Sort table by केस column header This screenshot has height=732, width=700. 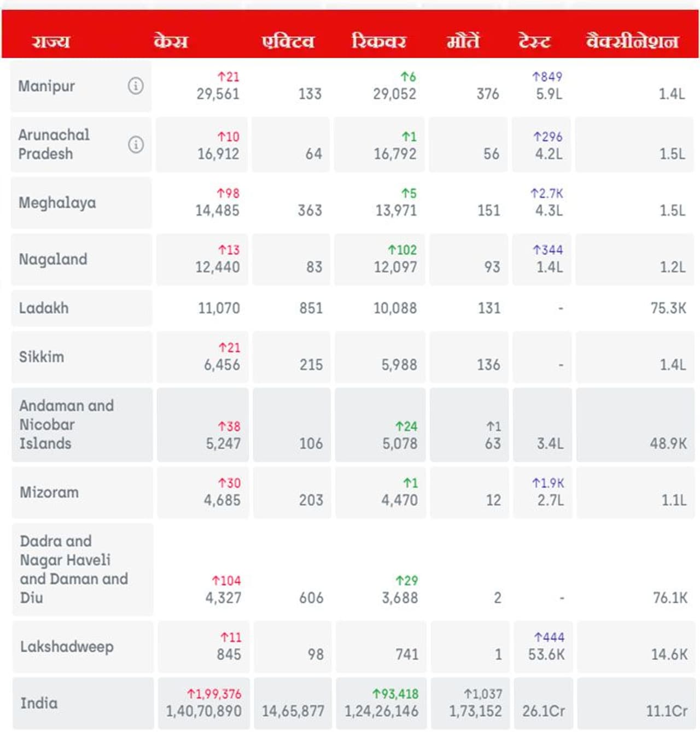point(171,41)
